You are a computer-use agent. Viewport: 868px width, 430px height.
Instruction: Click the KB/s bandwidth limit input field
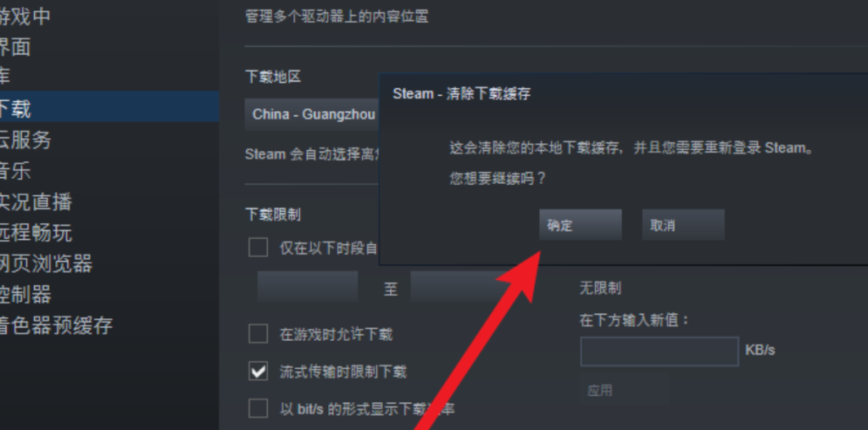(x=659, y=351)
